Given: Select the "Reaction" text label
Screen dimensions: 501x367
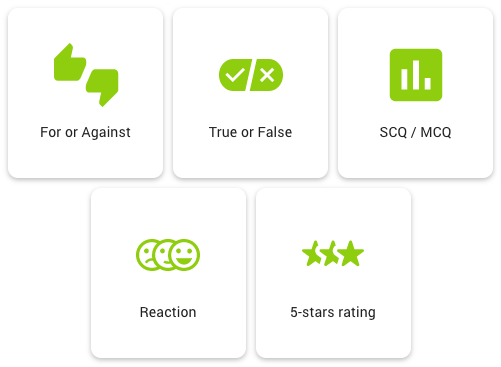Looking at the screenshot, I should pyautogui.click(x=168, y=312).
